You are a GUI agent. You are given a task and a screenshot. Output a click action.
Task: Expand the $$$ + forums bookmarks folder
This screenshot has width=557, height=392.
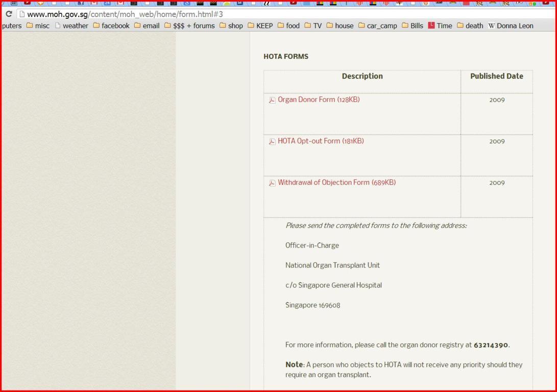(189, 26)
